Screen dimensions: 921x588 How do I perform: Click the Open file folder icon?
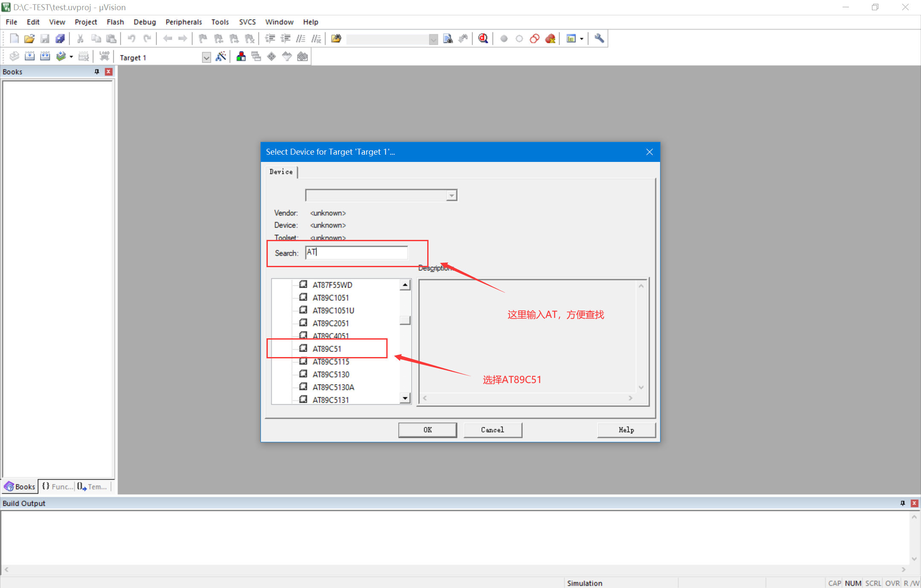pyautogui.click(x=29, y=39)
